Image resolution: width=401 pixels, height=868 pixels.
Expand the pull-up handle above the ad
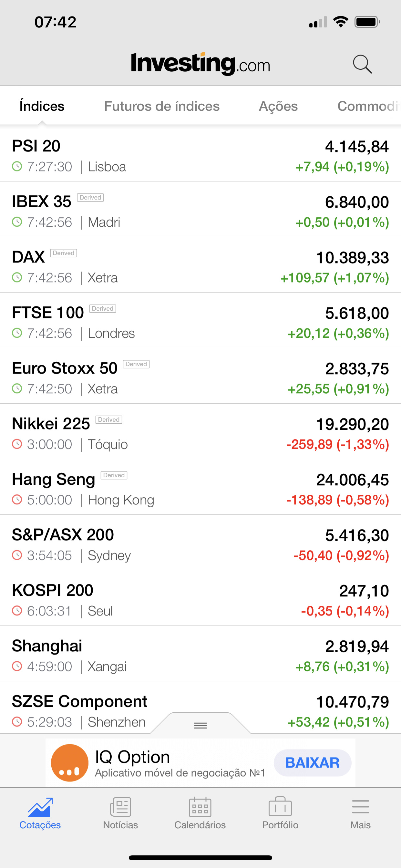point(200,724)
